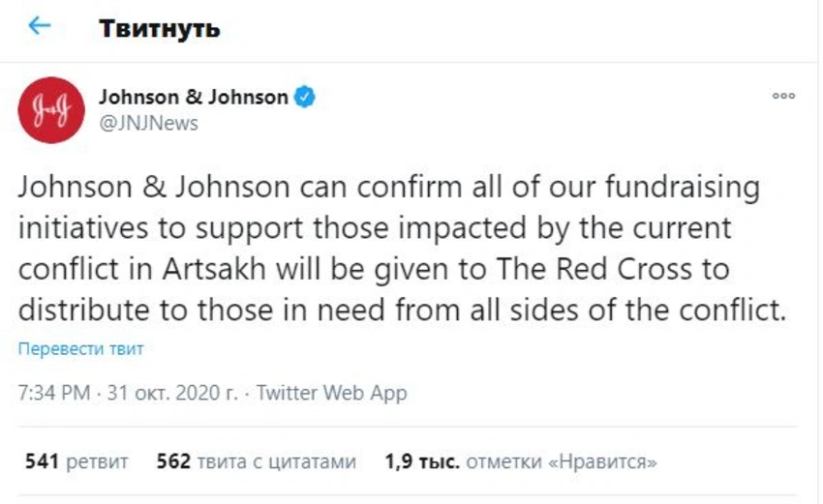Open the Johnson & Johnson display name
Screen dimensions: 823x504
(194, 98)
